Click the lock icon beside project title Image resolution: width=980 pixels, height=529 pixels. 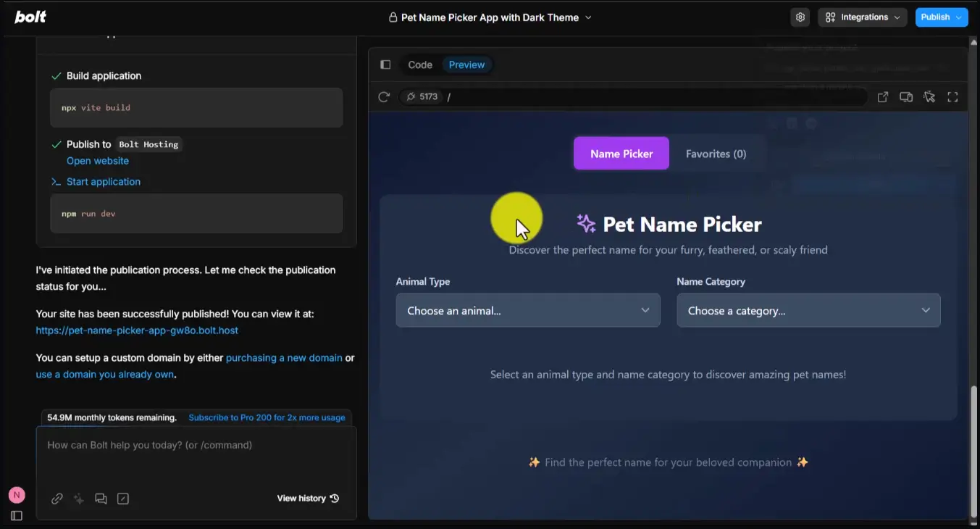click(x=393, y=17)
